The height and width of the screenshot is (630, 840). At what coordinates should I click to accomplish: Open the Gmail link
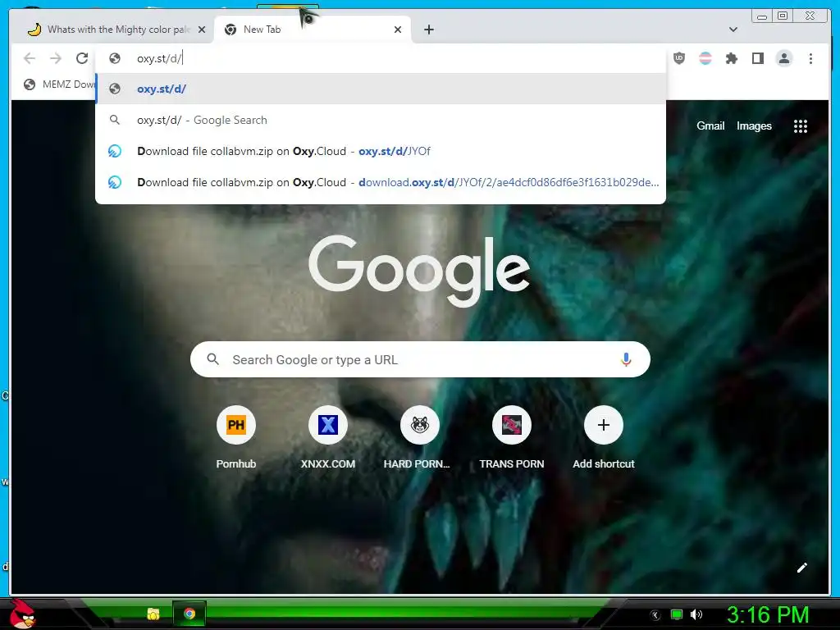[710, 126]
